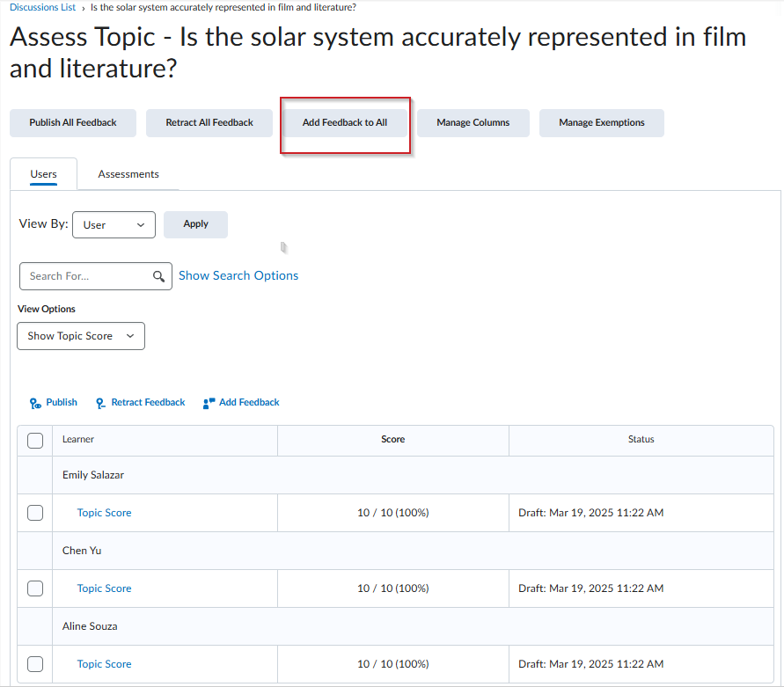The height and width of the screenshot is (687, 784).
Task: Click the Add Feedback speech-bubble icon
Action: coord(209,404)
